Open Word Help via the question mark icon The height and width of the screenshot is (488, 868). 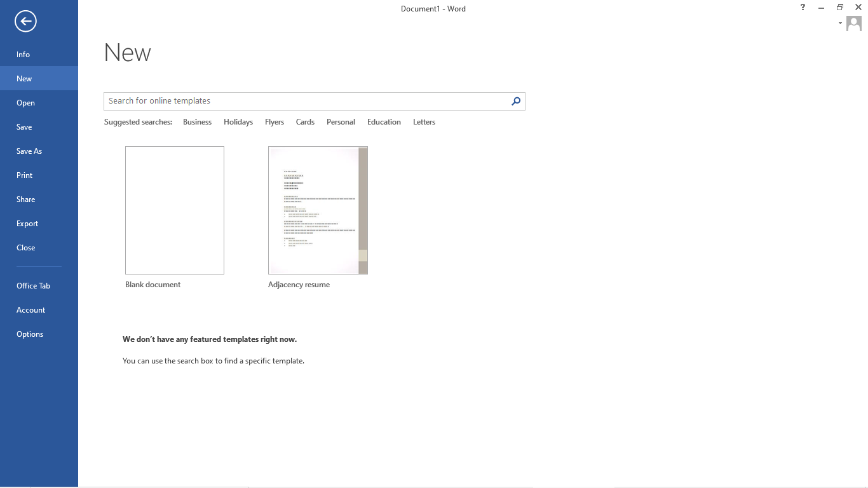point(803,7)
